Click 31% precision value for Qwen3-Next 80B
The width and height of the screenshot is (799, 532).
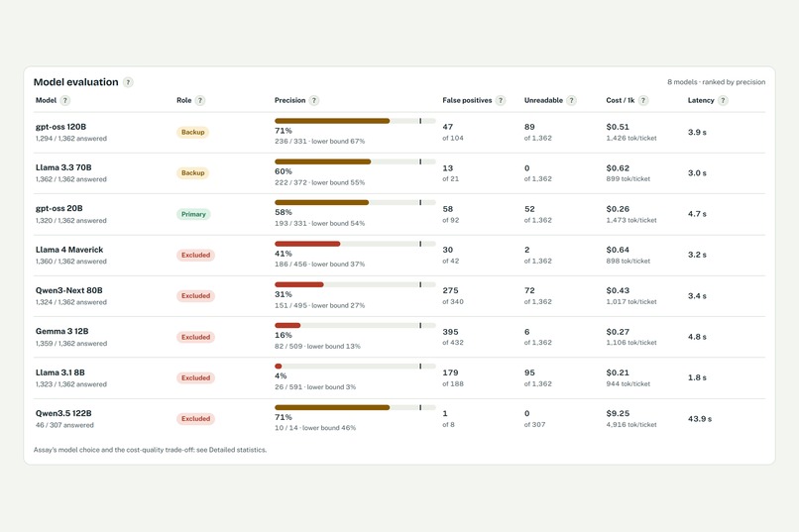(284, 294)
